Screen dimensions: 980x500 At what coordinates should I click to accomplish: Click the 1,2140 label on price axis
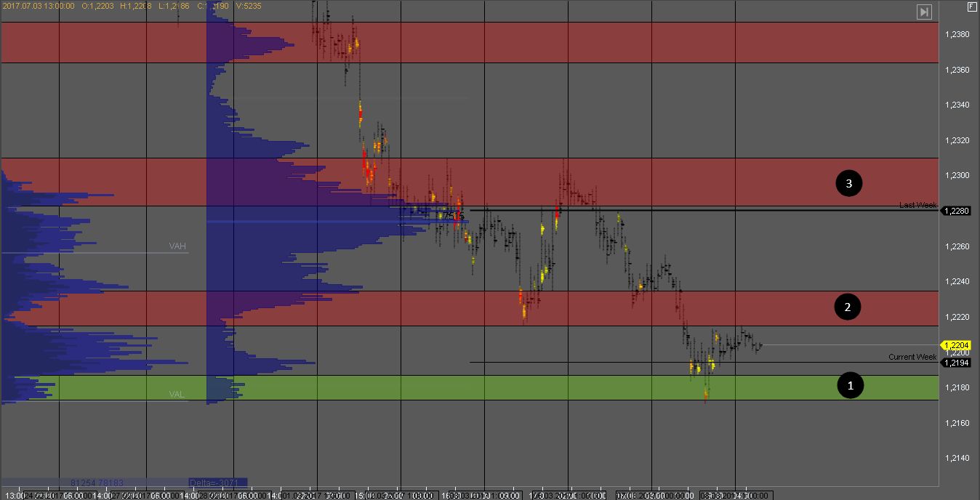(x=957, y=458)
